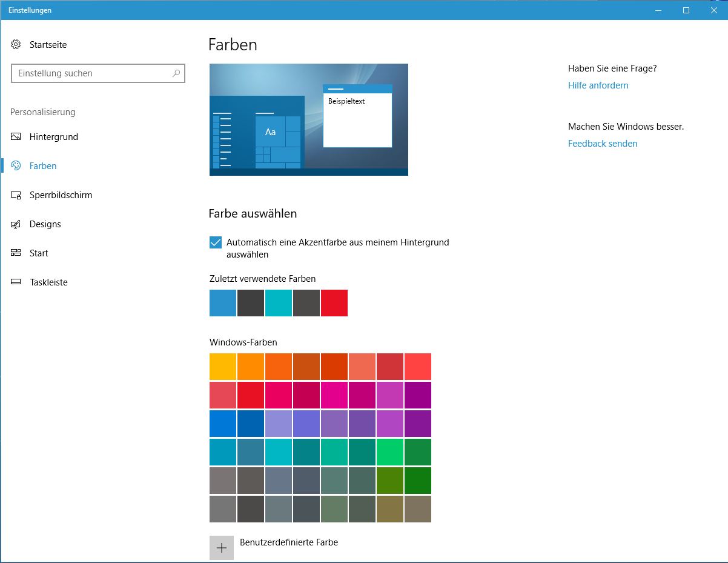Screen dimensions: 728x563
Task: Choose the bright light-green swatch in Windows-Farben
Action: [x=390, y=452]
